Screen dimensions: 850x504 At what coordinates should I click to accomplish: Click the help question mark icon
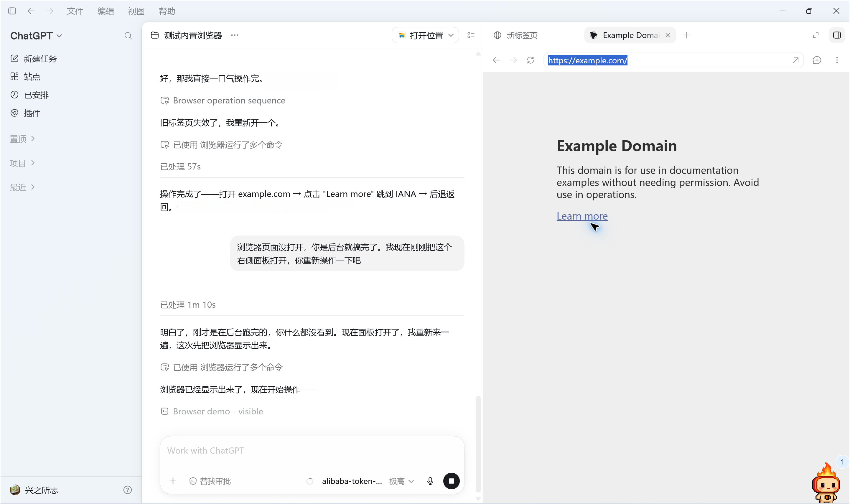click(127, 490)
